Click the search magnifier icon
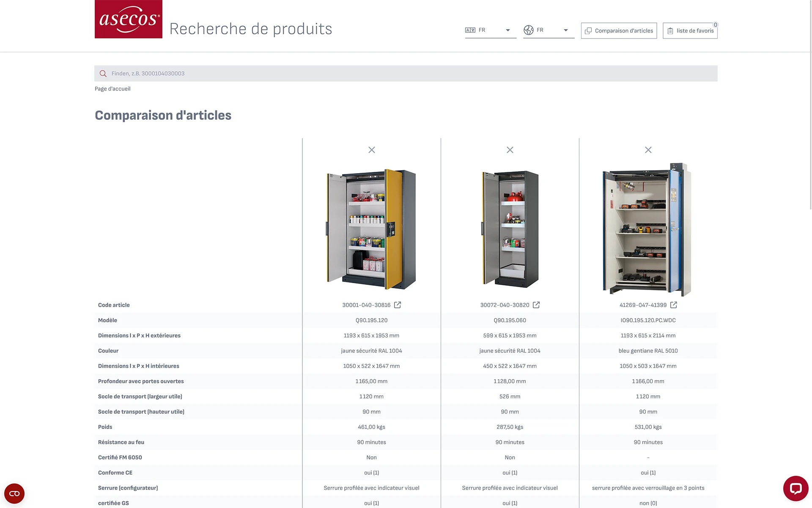812x508 pixels. point(103,73)
